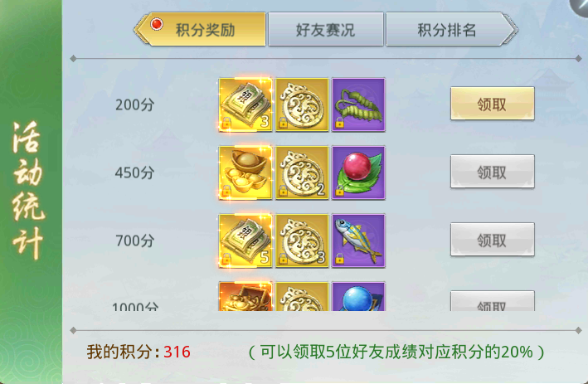
Task: Select the gold jade pendant in 200分 row
Action: tap(302, 105)
